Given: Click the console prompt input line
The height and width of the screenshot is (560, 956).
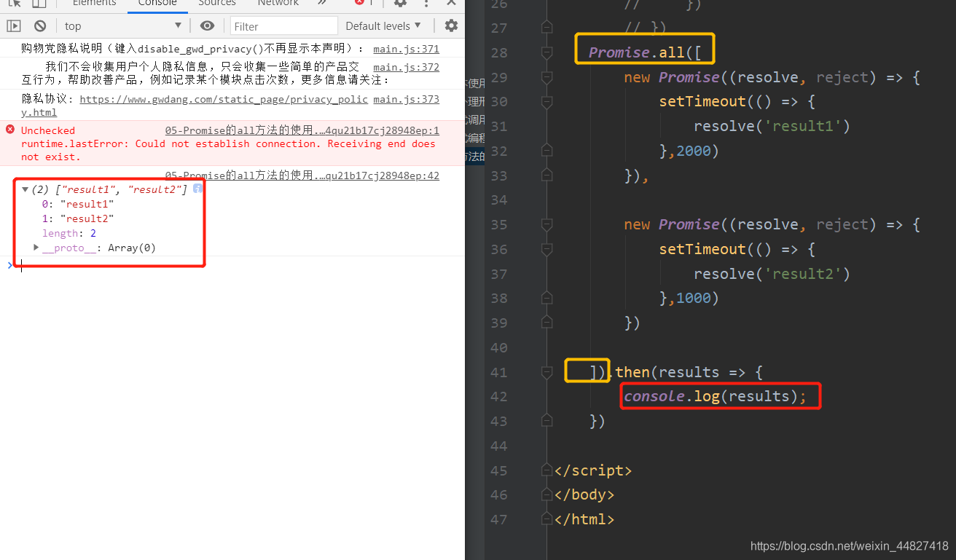Looking at the screenshot, I should 240,266.
